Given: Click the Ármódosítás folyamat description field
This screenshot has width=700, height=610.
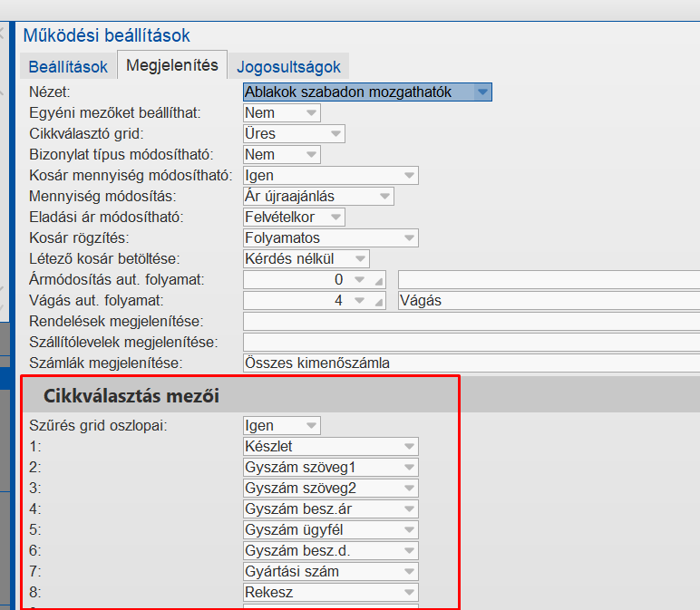Looking at the screenshot, I should 549,280.
